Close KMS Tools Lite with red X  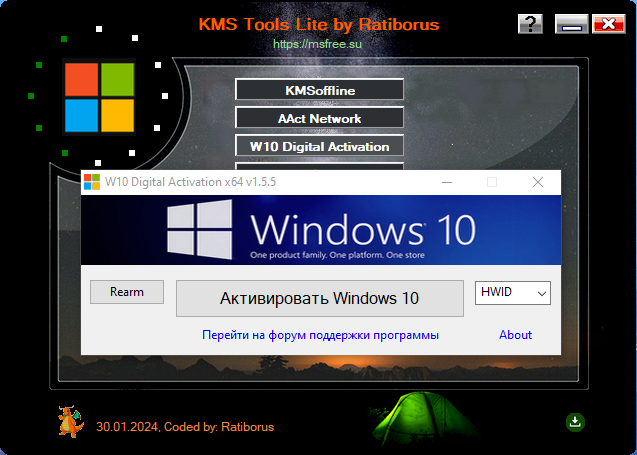click(608, 24)
